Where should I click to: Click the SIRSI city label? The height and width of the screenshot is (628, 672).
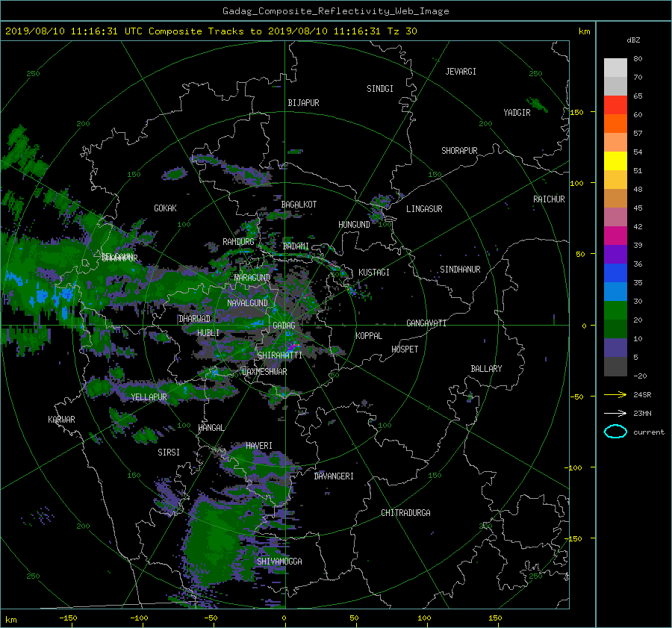pyautogui.click(x=169, y=453)
